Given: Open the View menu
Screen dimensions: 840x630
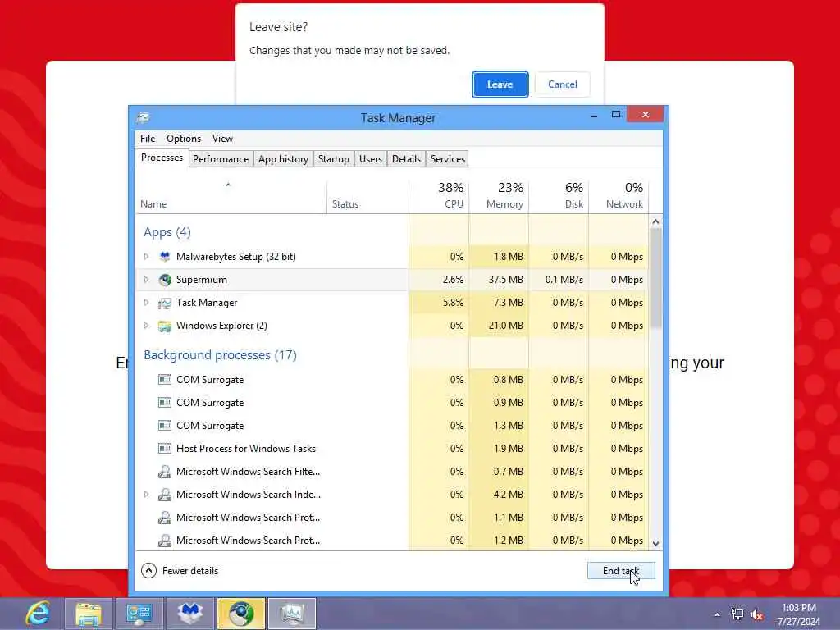Looking at the screenshot, I should click(x=222, y=138).
